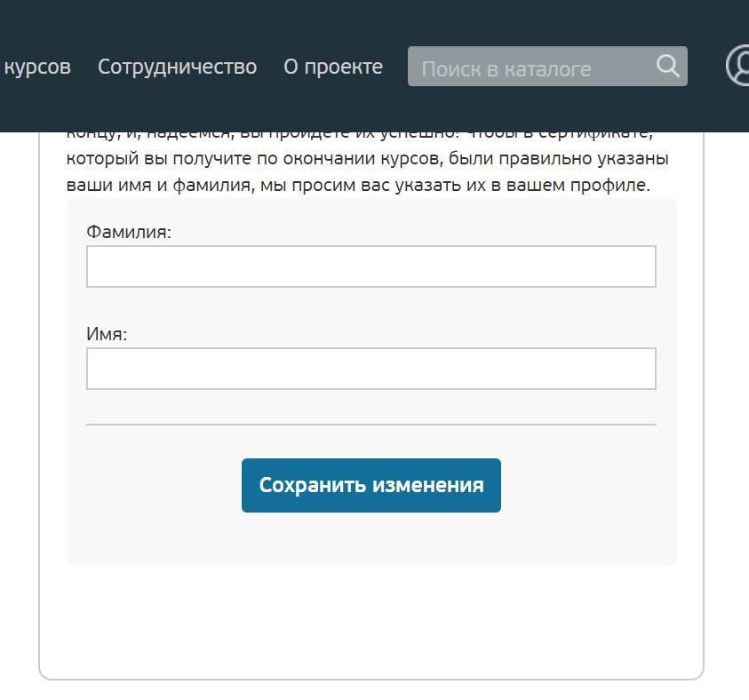
Task: Open account menu via the profile icon
Action: point(737,65)
